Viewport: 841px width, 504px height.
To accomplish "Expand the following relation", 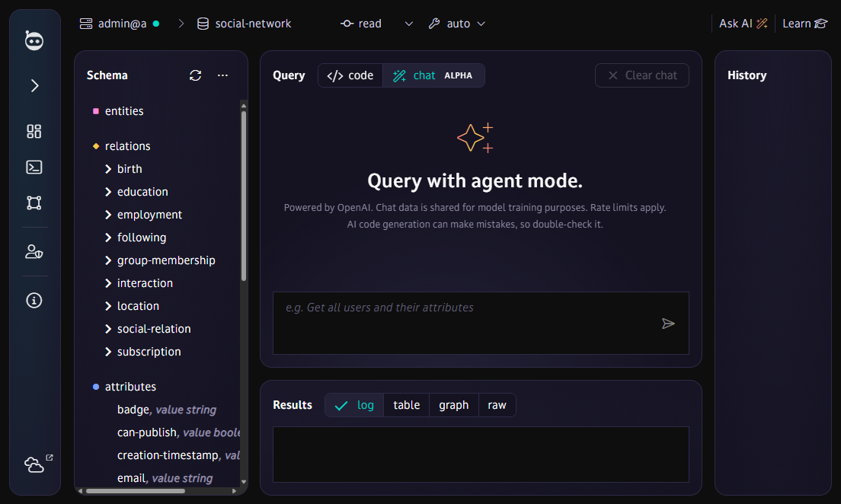I will [108, 238].
